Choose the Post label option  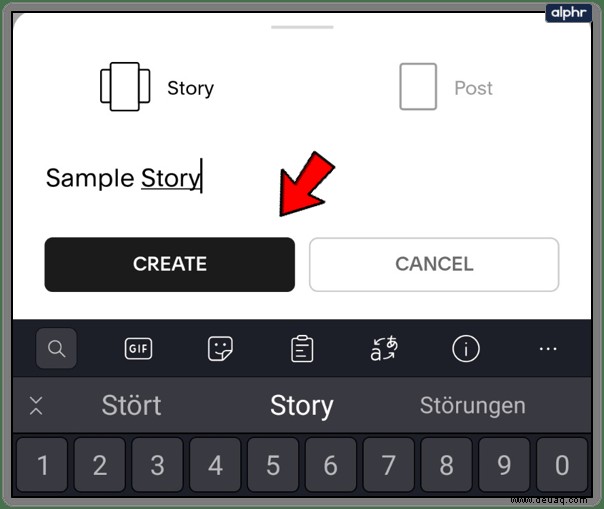(473, 88)
